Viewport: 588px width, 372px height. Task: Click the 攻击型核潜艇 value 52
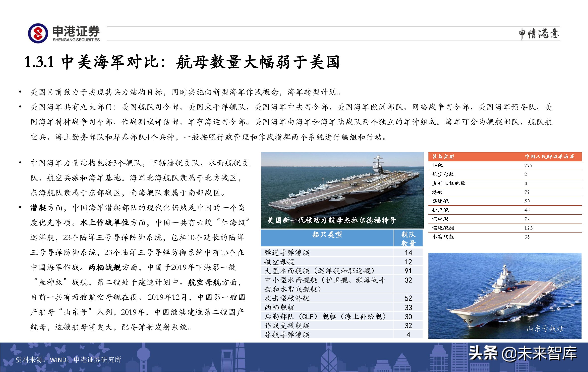click(408, 298)
